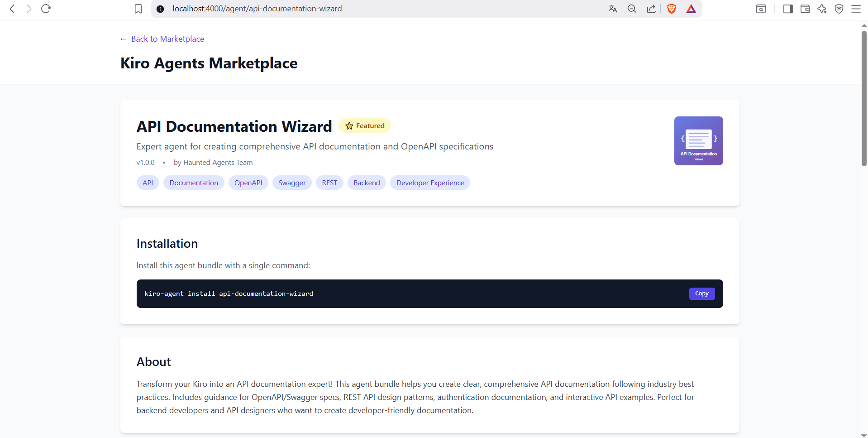868x438 pixels.
Task: View site information icon in address bar
Action: [x=160, y=9]
